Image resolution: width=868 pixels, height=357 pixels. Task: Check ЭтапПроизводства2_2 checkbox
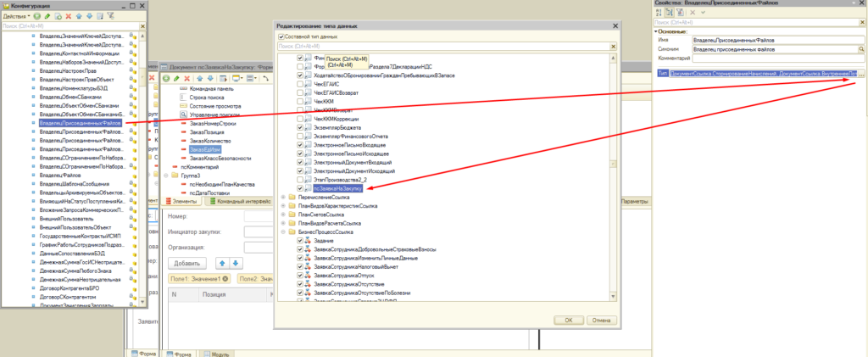[x=300, y=180]
